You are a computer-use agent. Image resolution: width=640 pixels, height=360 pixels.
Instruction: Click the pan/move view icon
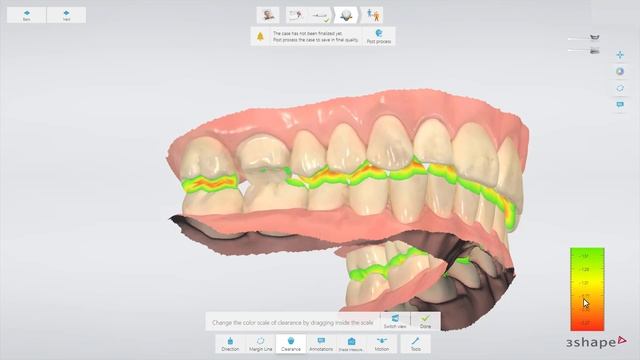coord(620,55)
